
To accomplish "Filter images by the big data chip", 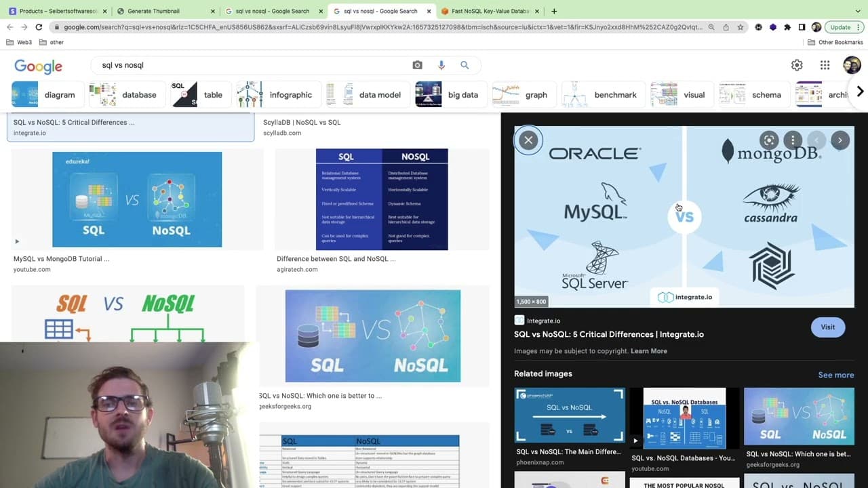I will coord(450,95).
